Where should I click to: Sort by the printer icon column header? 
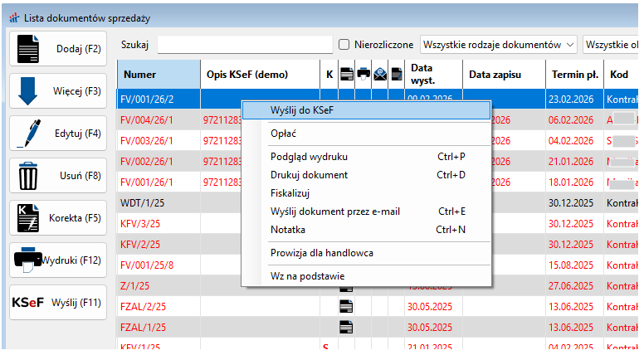point(363,75)
